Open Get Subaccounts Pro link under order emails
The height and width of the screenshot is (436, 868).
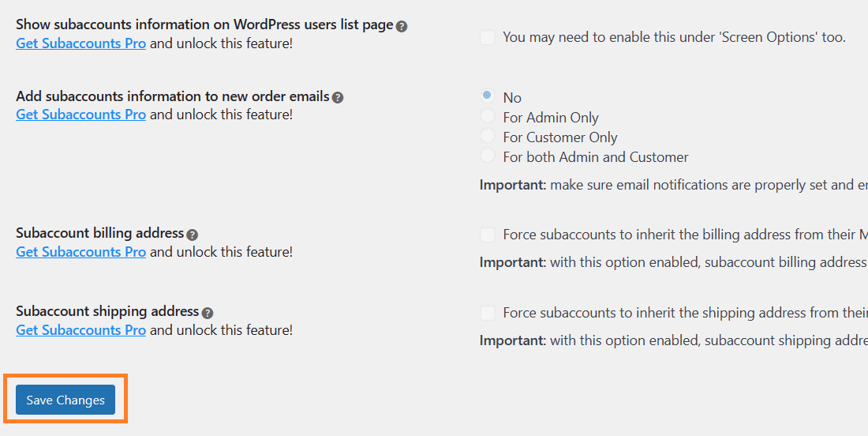80,114
